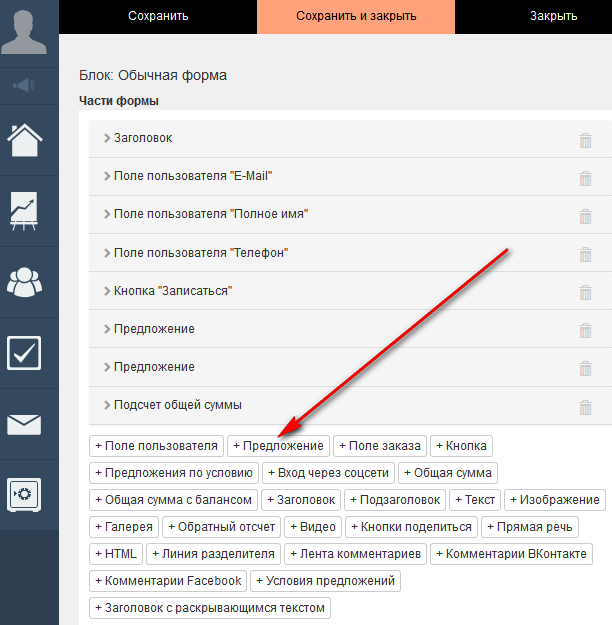Image resolution: width=612 pixels, height=625 pixels.
Task: Delete the Заголовок form part
Action: 585,140
